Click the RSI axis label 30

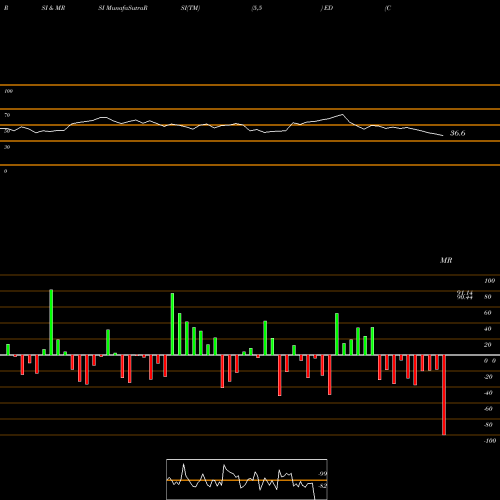pos(7,147)
